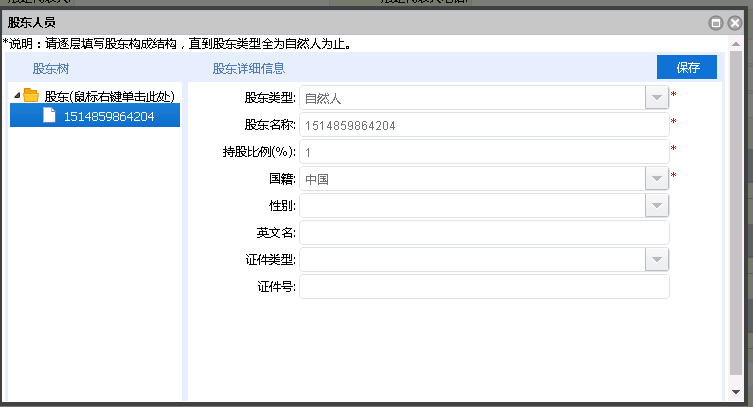The image size is (753, 407).
Task: Click the document icon beside 1514859864204
Action: point(49,115)
